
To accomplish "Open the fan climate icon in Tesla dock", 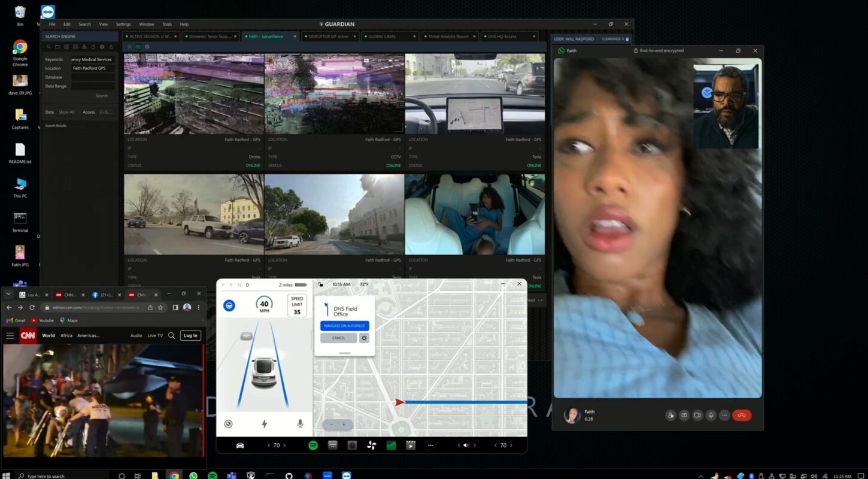I will (371, 445).
